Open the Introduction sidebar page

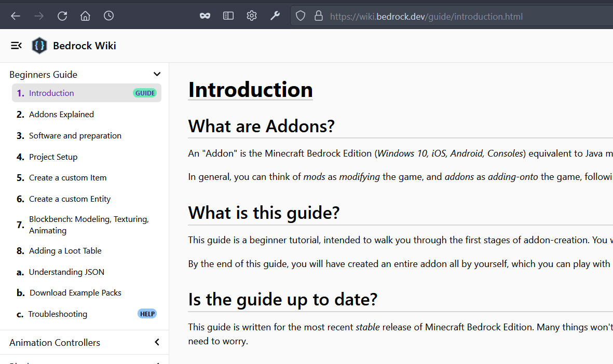point(86,93)
